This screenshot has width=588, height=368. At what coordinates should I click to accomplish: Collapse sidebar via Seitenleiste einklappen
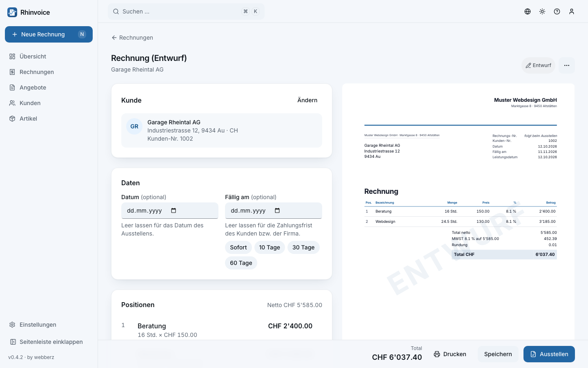click(x=49, y=342)
